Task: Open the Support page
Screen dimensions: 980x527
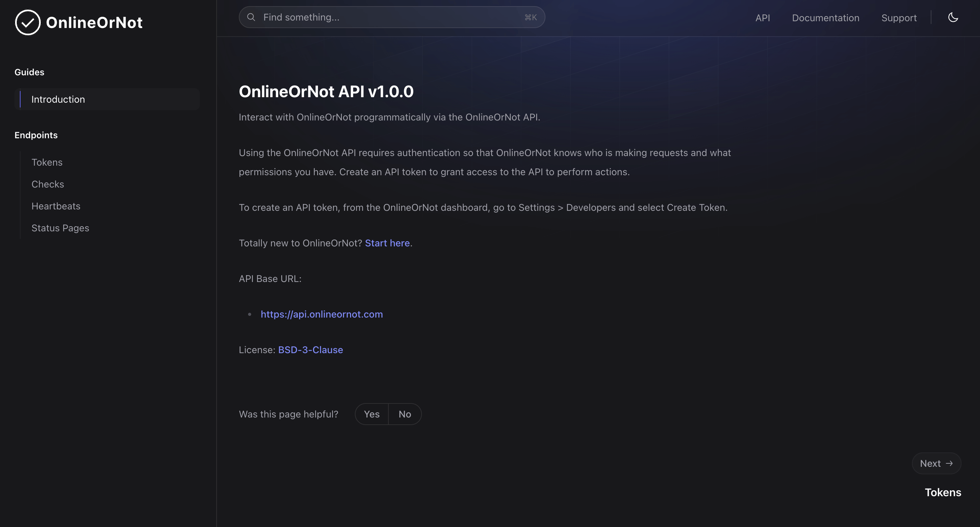Action: coord(899,18)
